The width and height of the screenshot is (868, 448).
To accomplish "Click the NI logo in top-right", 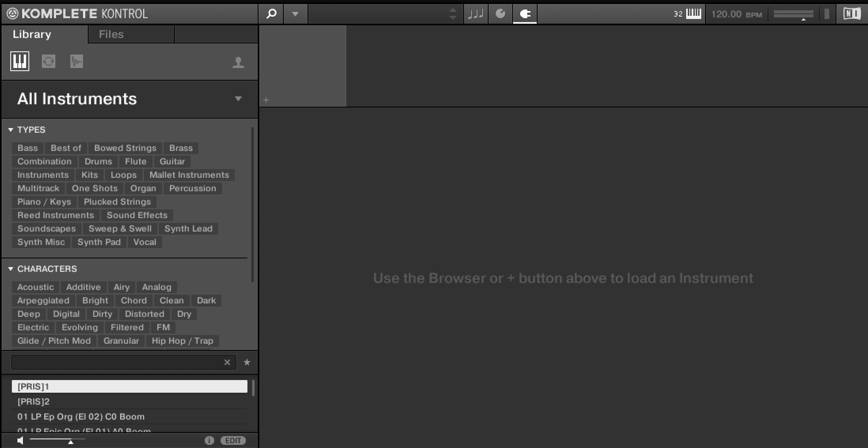I will (851, 14).
